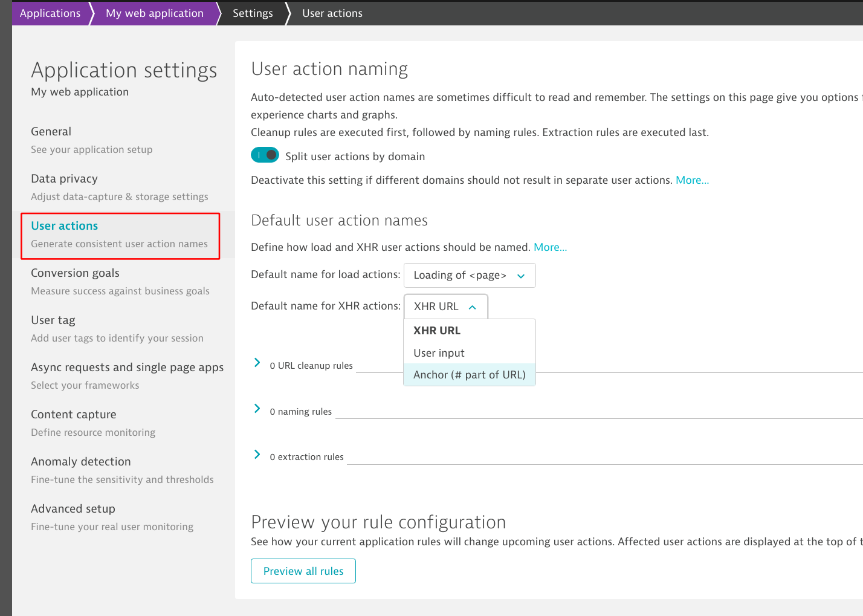Open the load actions default name dropdown
863x616 pixels.
point(469,276)
